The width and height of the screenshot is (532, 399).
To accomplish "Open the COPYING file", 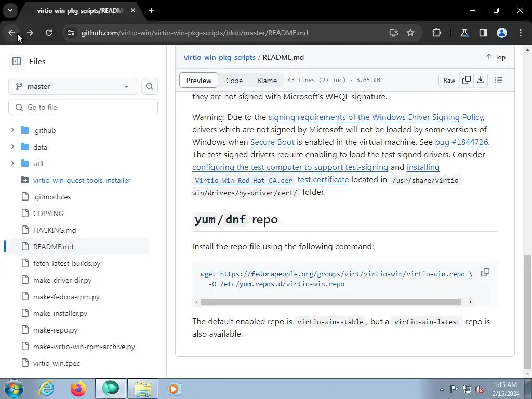I will 48,214.
